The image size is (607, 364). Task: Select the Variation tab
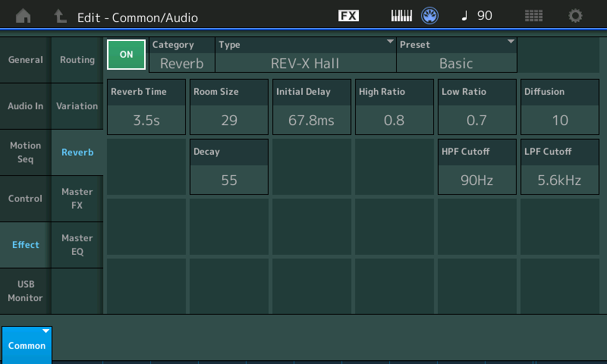click(77, 106)
